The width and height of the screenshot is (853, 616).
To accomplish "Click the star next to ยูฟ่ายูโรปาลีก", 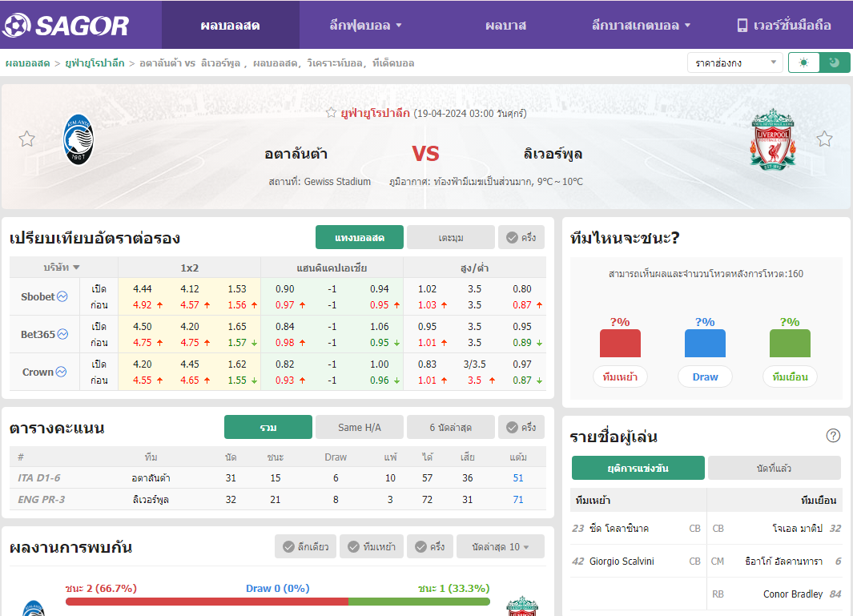I will pyautogui.click(x=331, y=113).
